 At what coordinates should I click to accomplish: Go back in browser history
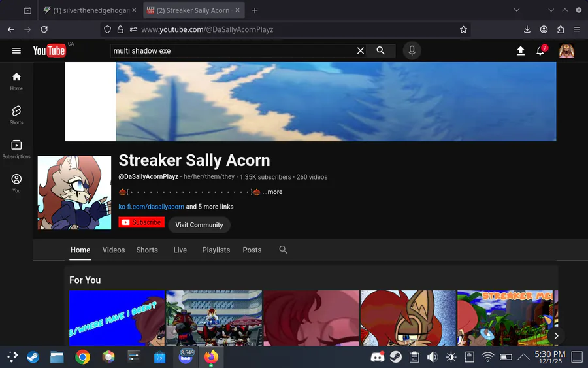[11, 29]
